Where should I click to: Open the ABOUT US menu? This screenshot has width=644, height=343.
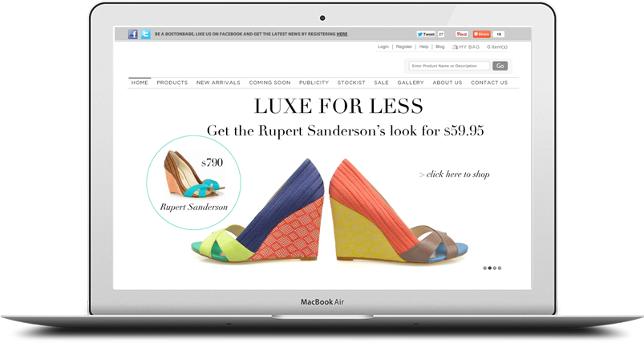pyautogui.click(x=448, y=83)
